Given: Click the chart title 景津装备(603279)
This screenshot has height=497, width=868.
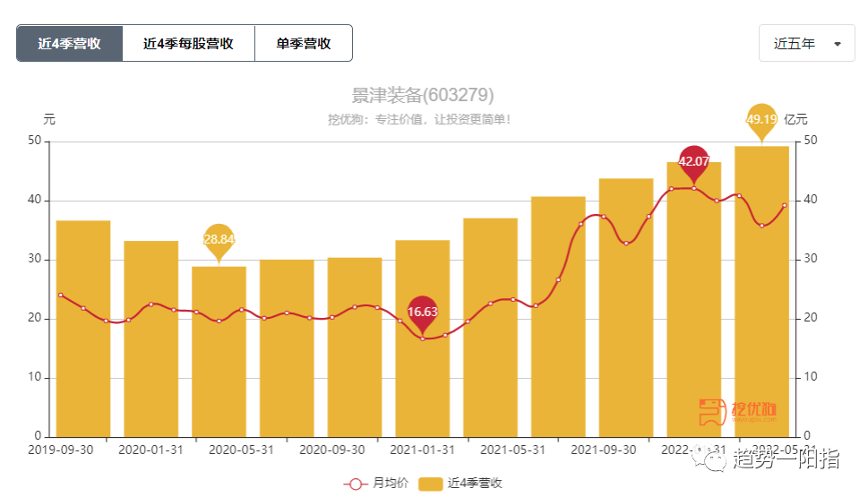Looking at the screenshot, I should (423, 95).
